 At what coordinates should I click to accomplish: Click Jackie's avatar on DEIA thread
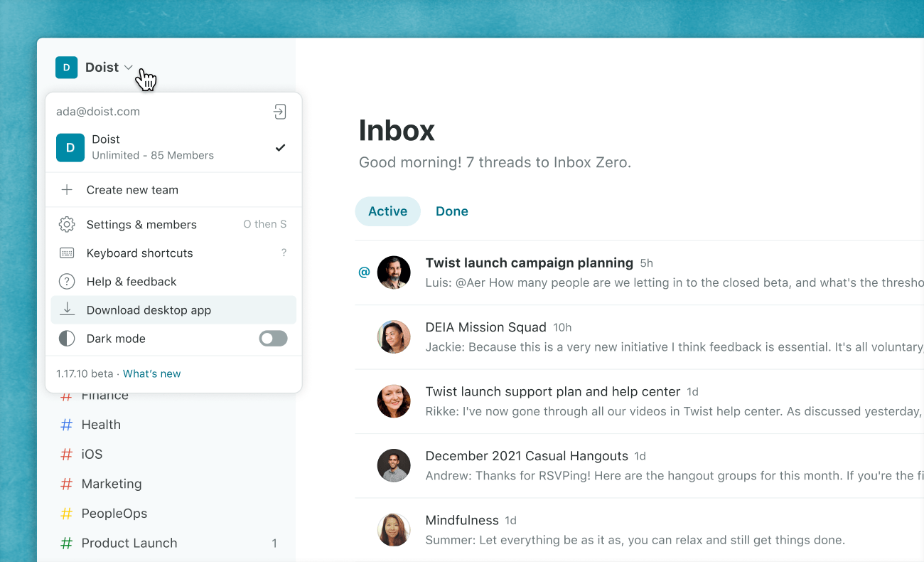394,337
